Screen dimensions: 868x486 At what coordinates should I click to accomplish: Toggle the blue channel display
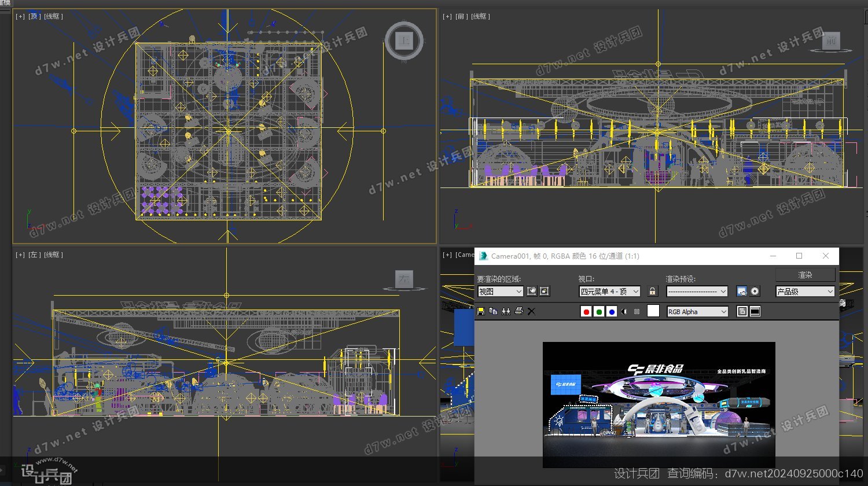click(x=612, y=311)
